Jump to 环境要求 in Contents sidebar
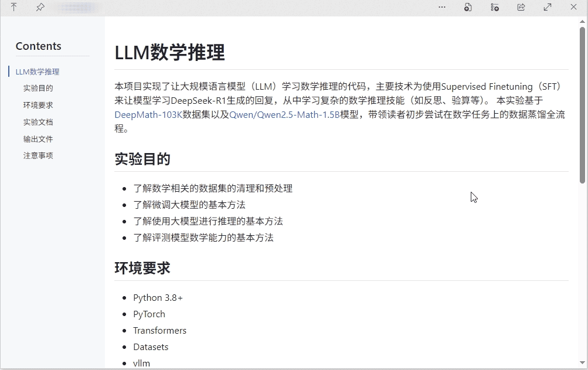Screen dimensions: 588x370 coord(38,105)
